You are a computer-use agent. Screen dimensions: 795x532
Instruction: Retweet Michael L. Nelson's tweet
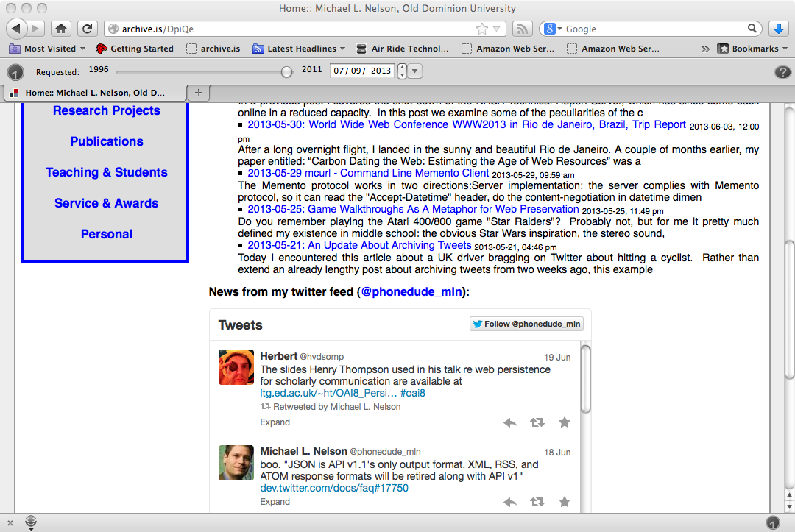click(537, 502)
